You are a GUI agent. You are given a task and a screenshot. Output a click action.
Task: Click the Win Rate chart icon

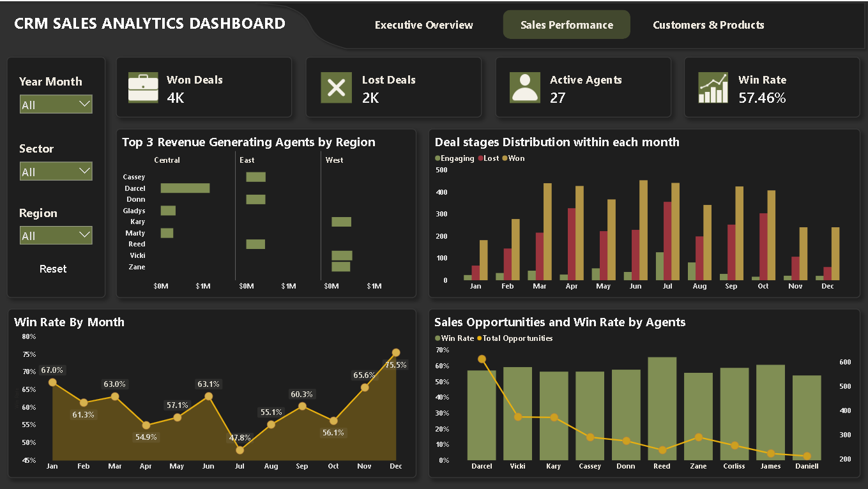713,87
